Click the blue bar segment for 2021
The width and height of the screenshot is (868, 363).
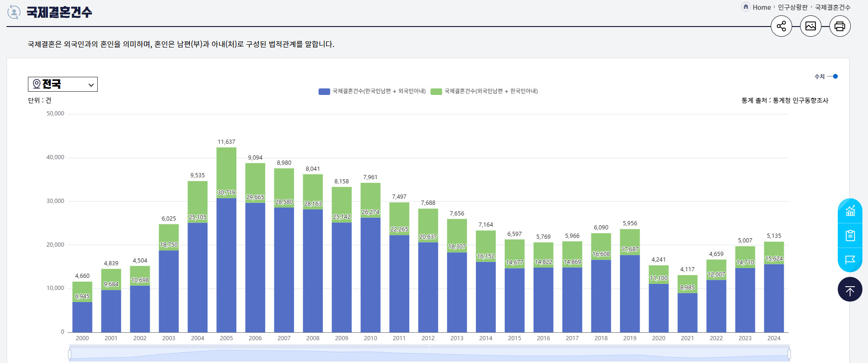[x=688, y=313]
